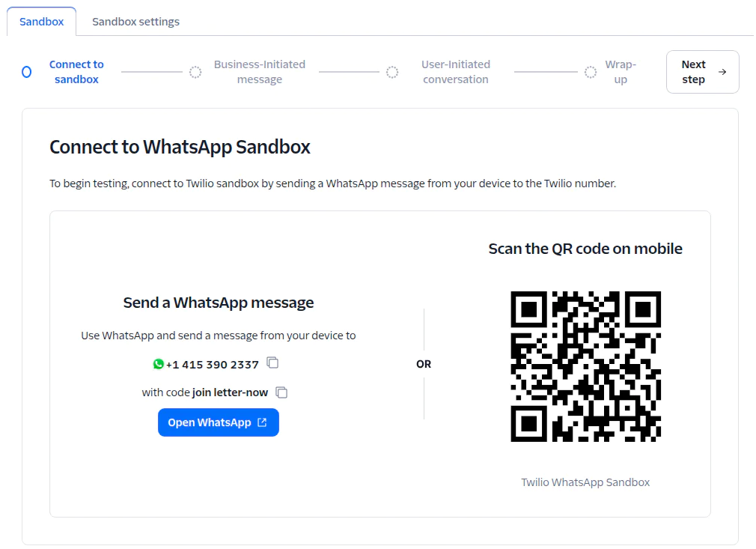Select the Connect to sandbox step label
756x549 pixels.
[76, 72]
